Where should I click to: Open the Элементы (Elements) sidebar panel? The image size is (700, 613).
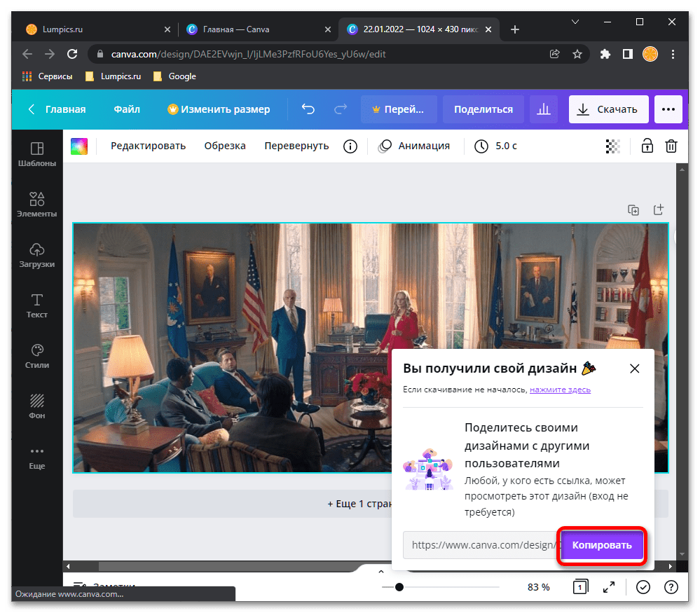click(37, 205)
